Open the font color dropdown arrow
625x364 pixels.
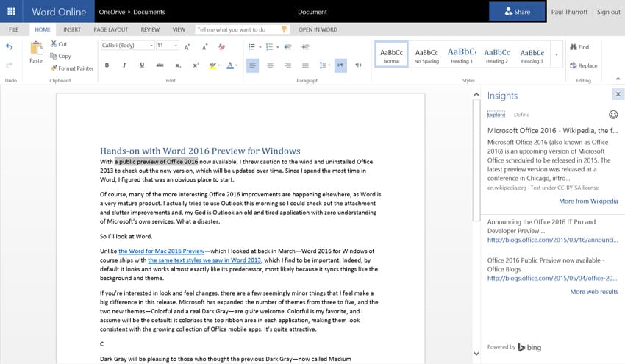click(237, 65)
